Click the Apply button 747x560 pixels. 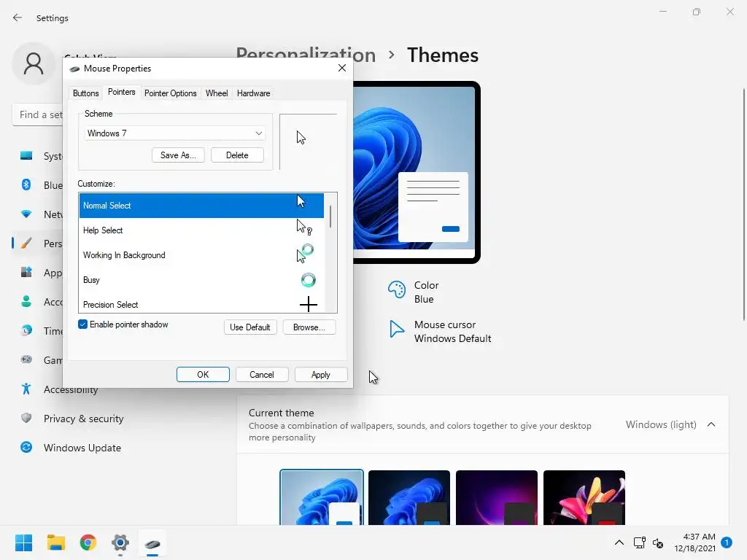coord(321,375)
